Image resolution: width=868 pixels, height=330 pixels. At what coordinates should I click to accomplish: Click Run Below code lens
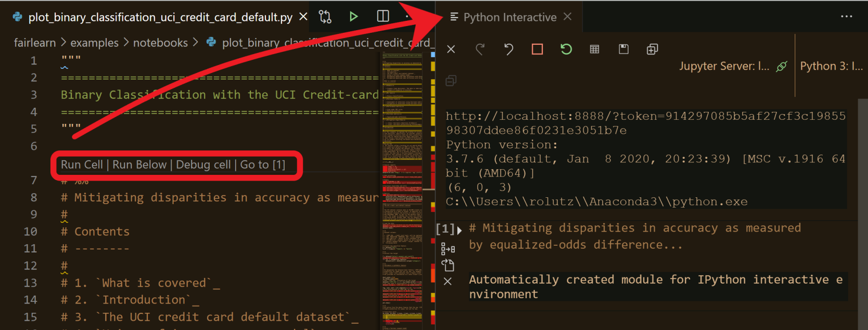tap(139, 164)
